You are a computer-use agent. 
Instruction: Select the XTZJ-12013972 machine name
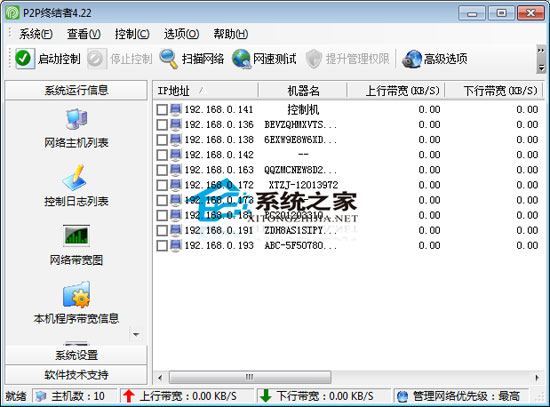point(303,185)
